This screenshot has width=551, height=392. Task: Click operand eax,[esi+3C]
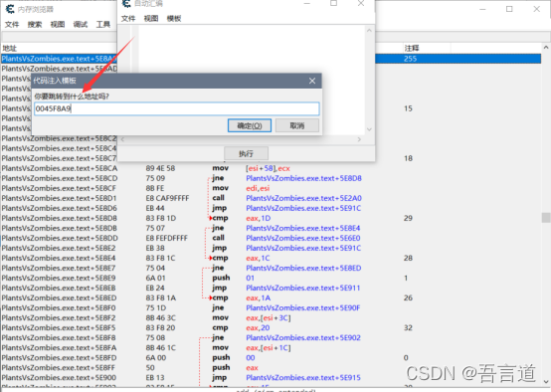click(x=269, y=317)
